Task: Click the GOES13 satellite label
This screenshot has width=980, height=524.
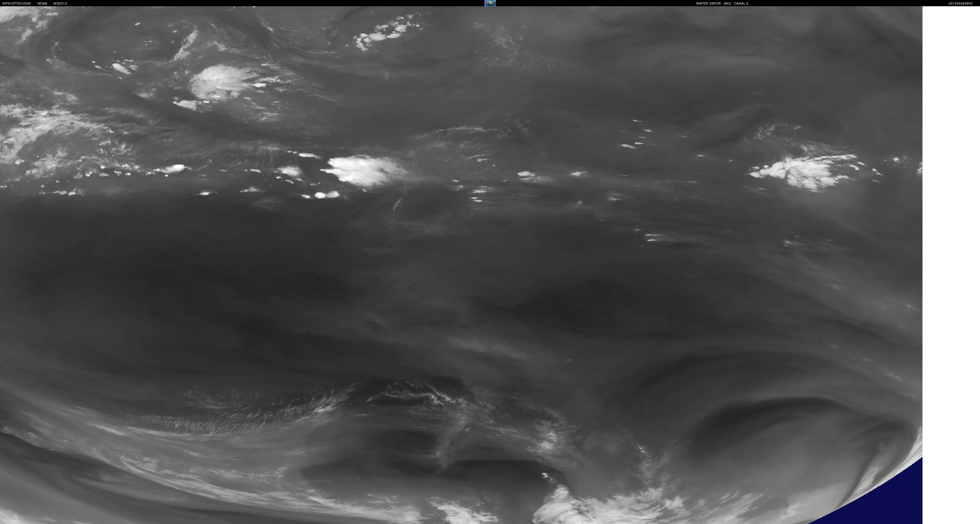Action: (60, 3)
